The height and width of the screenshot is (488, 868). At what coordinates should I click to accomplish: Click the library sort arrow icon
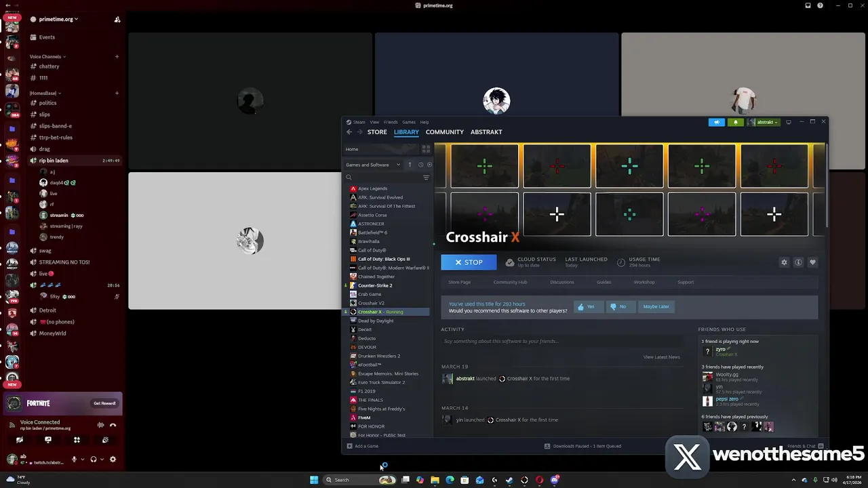[x=410, y=165]
